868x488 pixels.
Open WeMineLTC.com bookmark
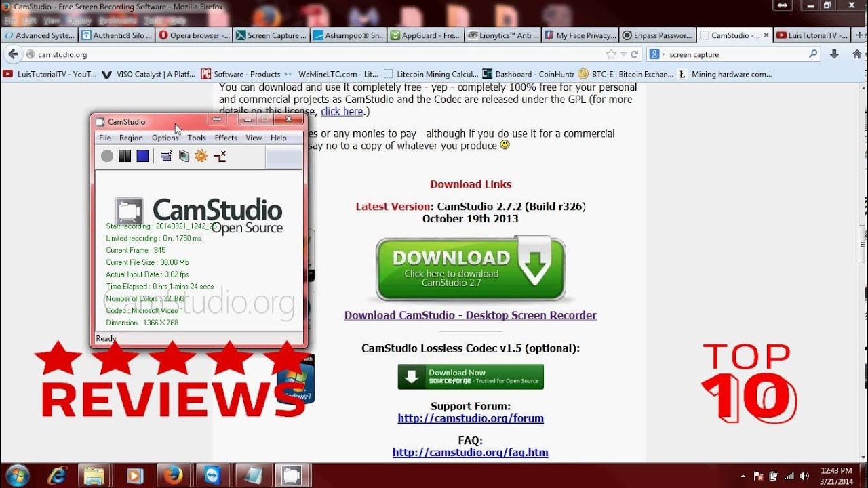click(332, 74)
